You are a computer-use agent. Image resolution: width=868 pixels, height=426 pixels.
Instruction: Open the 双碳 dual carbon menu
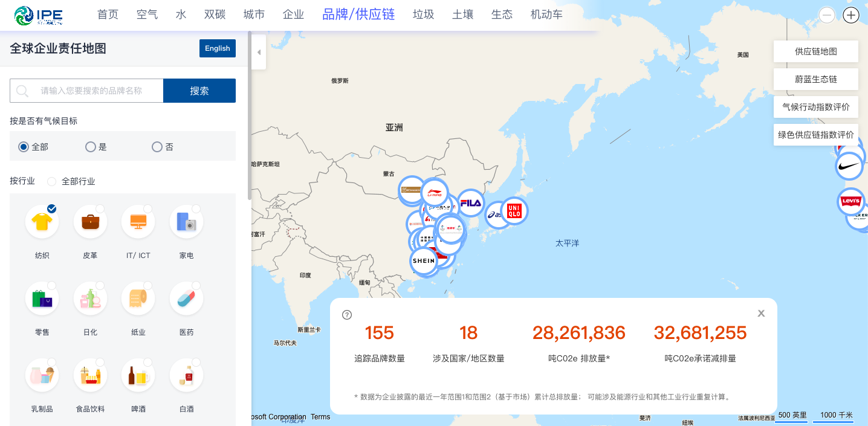coord(215,15)
